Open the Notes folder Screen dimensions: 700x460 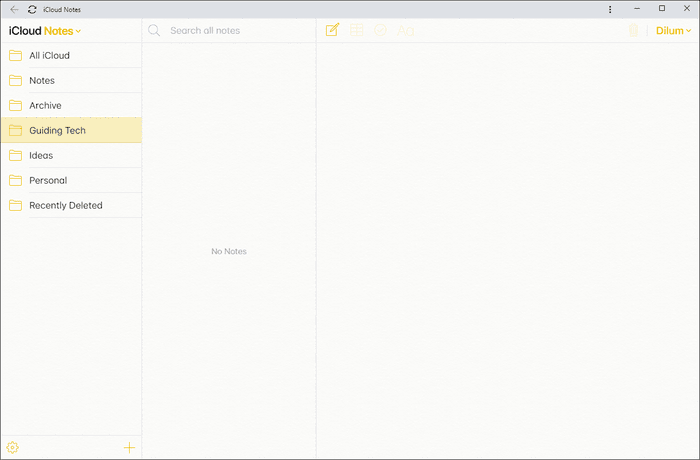coord(71,80)
